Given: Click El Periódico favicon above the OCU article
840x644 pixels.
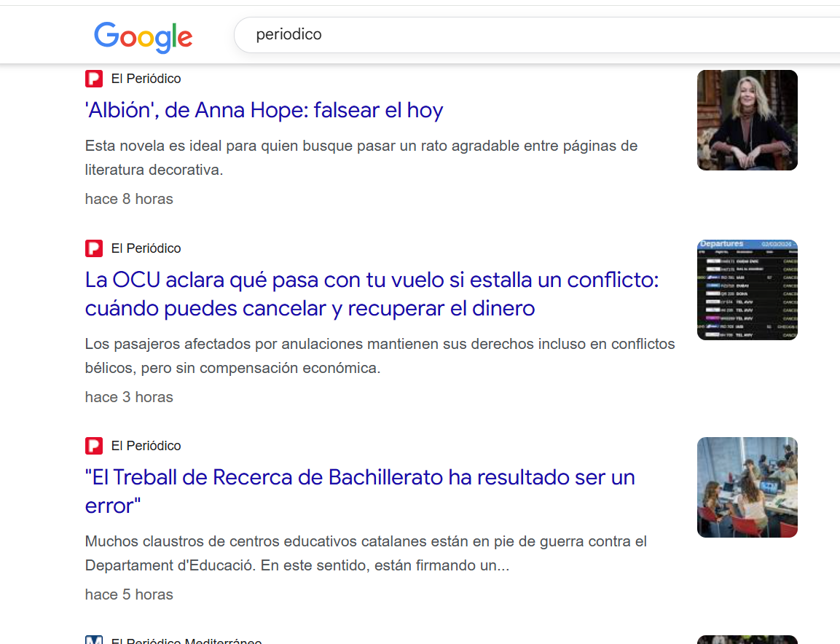Looking at the screenshot, I should [x=94, y=248].
